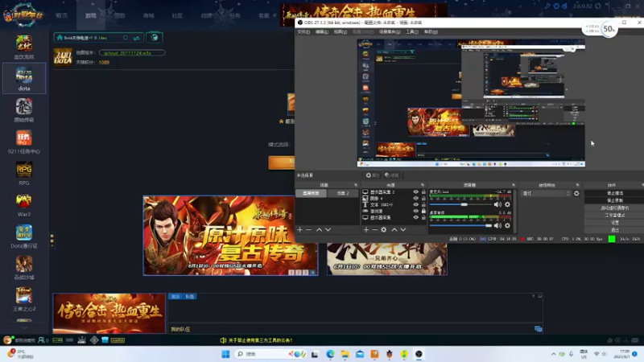Screen dimensions: 644x362
Task: Click the topmost game icon in the sidebar
Action: (x=24, y=47)
